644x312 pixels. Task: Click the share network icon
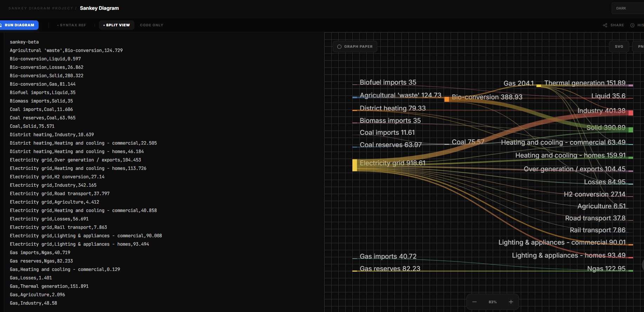point(605,25)
